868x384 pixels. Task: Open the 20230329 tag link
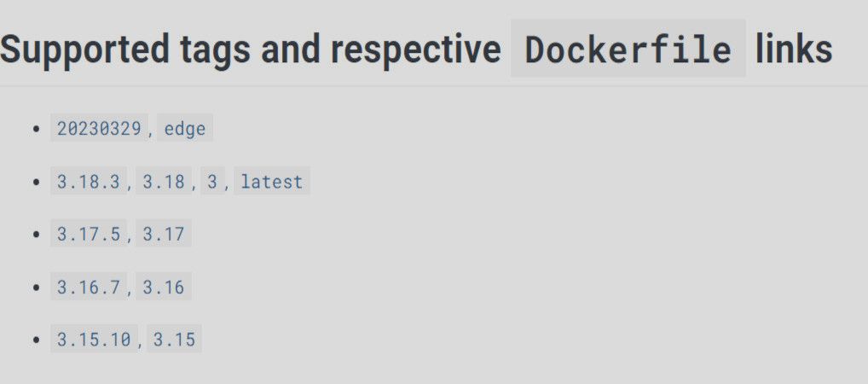click(99, 129)
